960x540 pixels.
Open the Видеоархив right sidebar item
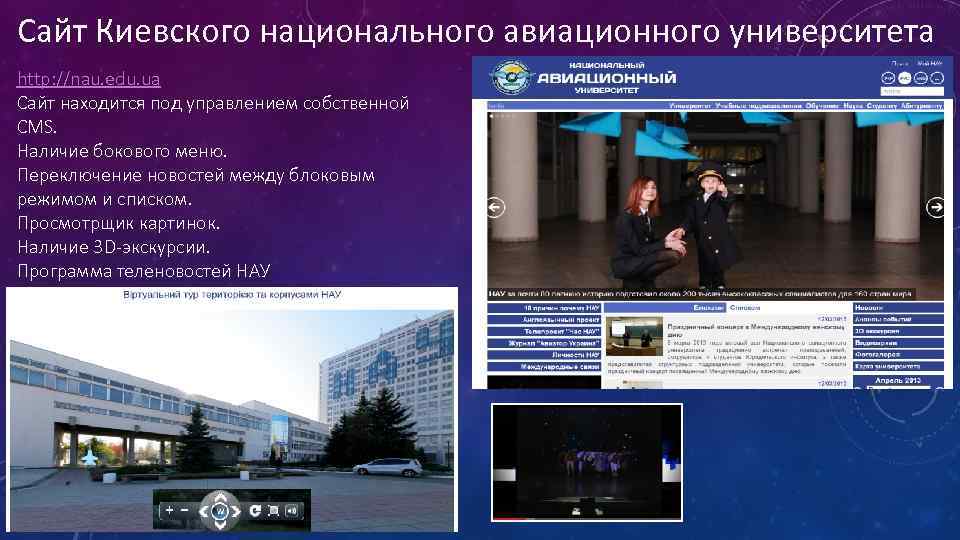pyautogui.click(x=898, y=343)
